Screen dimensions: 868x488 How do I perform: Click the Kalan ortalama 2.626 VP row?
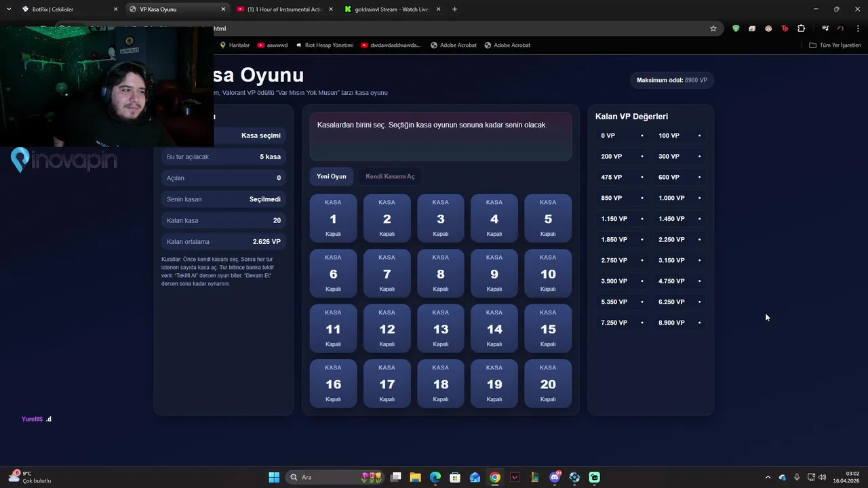click(224, 241)
